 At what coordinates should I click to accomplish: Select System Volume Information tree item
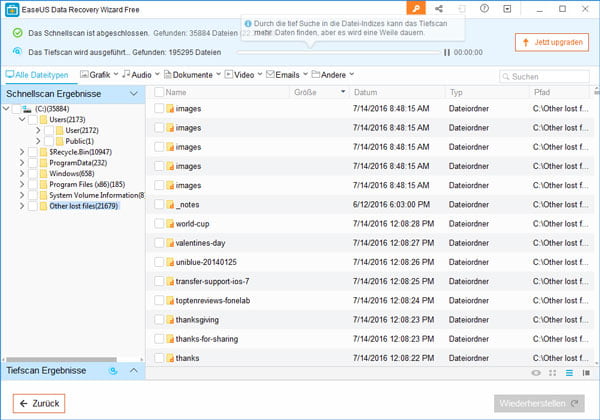click(x=97, y=195)
